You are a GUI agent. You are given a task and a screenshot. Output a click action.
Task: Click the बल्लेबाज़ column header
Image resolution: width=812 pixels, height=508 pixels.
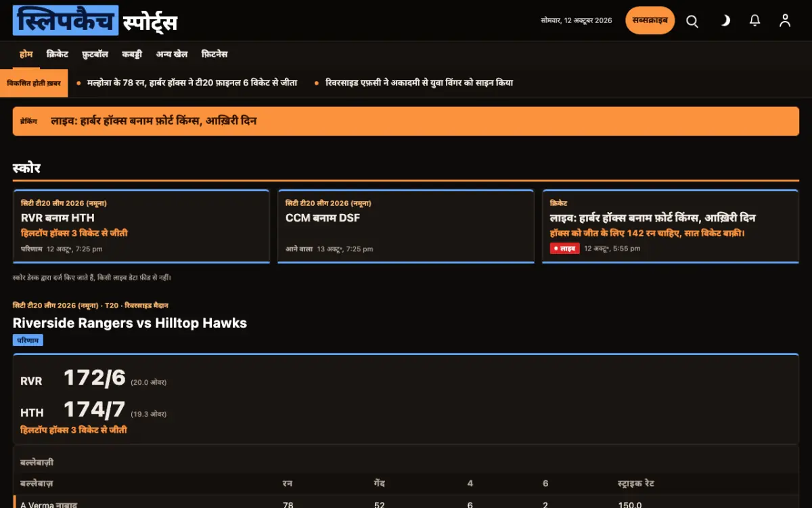(x=37, y=484)
